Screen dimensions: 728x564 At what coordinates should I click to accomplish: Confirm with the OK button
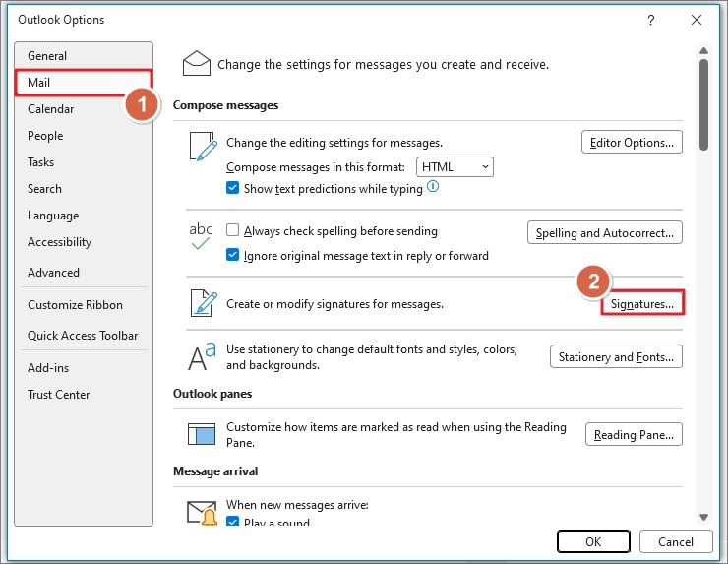coord(593,541)
